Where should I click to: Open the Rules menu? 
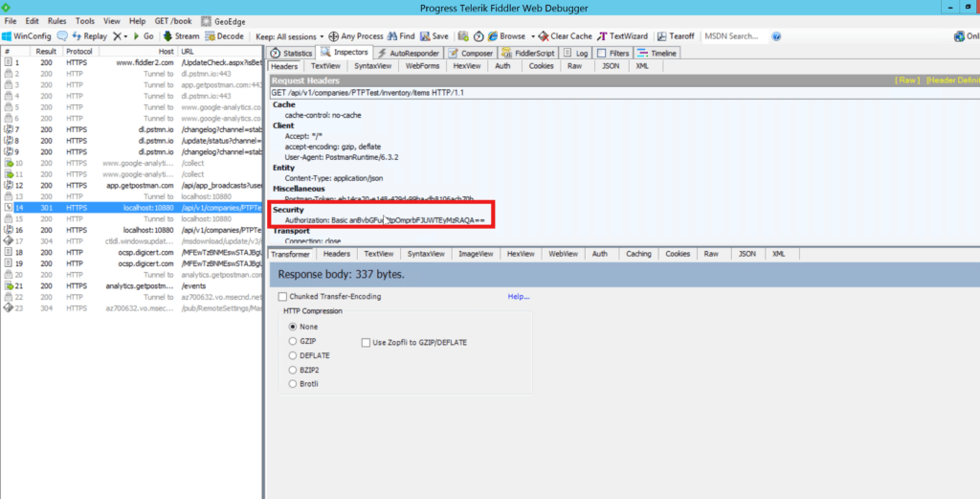pyautogui.click(x=56, y=21)
